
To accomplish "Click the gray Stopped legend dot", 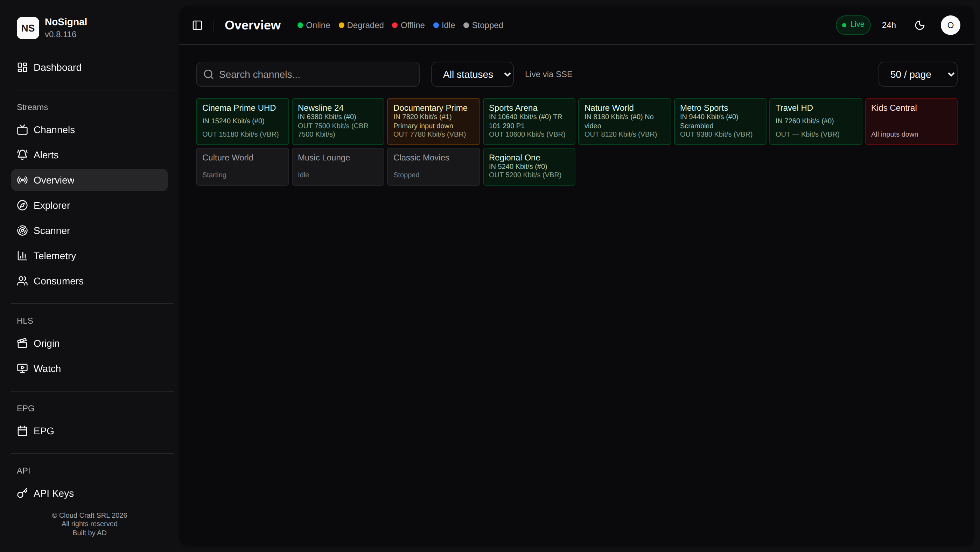I will pos(466,25).
